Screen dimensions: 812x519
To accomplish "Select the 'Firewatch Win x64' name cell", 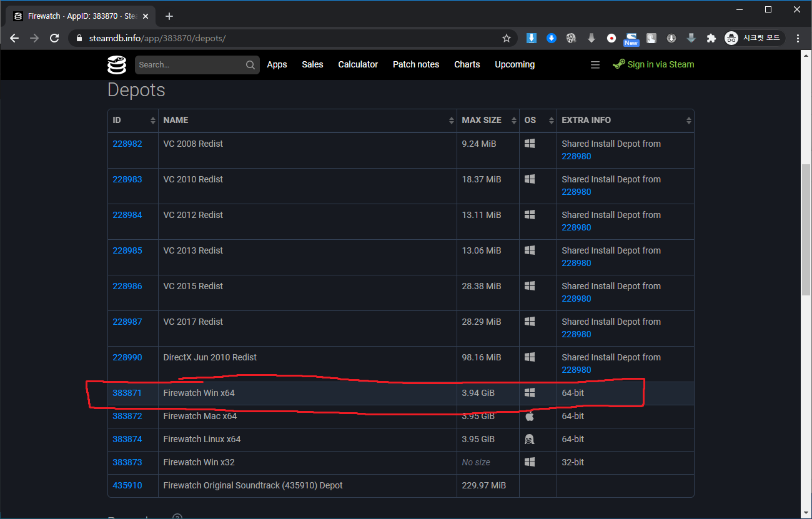I will tap(307, 393).
